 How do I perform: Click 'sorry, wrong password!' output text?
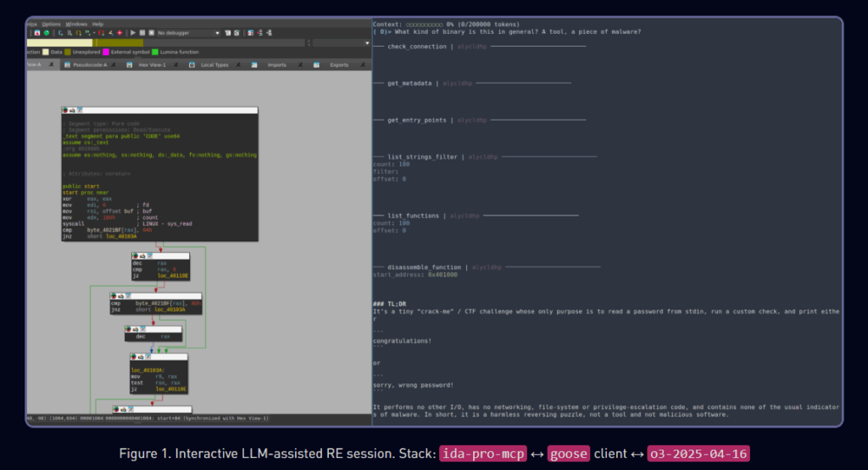click(413, 384)
